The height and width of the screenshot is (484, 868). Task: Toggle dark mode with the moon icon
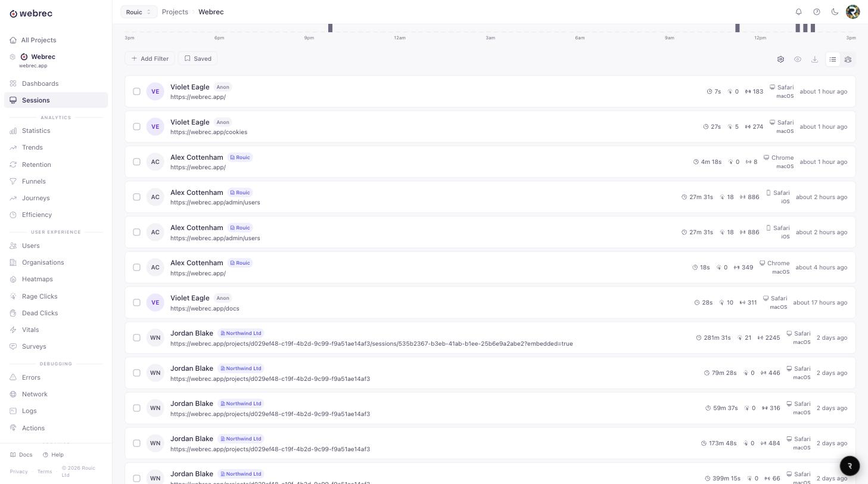coord(835,12)
